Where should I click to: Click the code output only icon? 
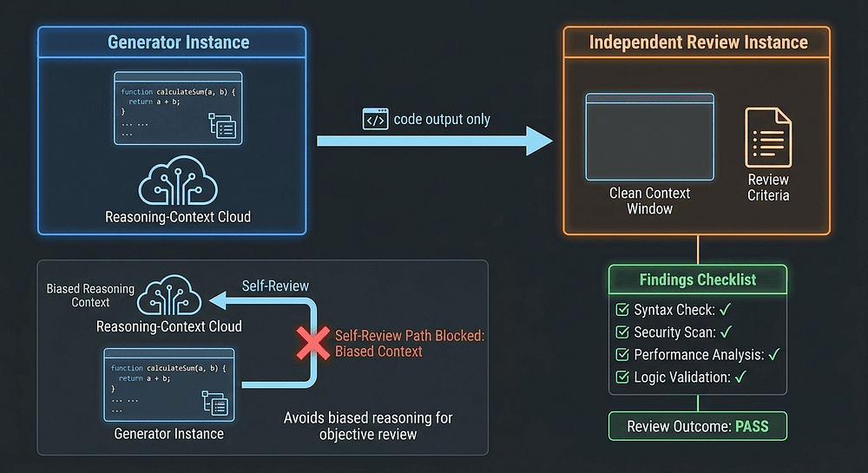point(375,119)
